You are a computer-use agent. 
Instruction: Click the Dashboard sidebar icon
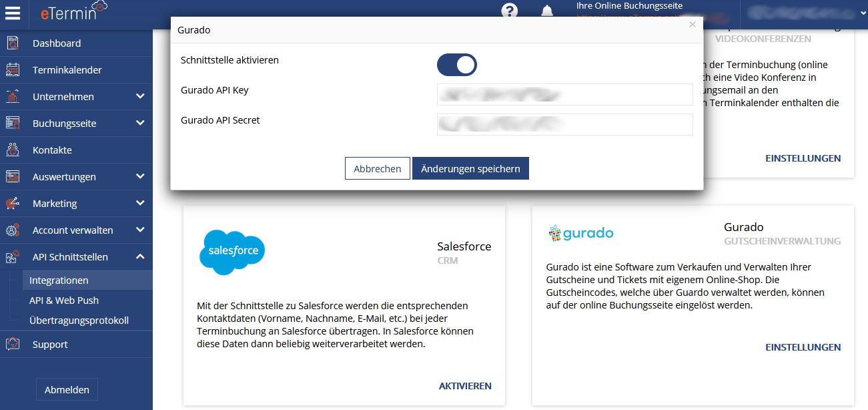click(13, 43)
